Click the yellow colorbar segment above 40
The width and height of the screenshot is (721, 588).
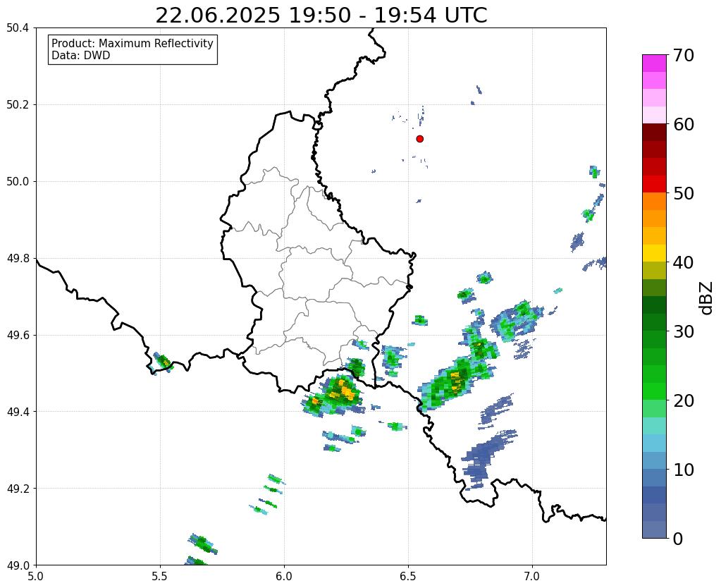pos(654,253)
